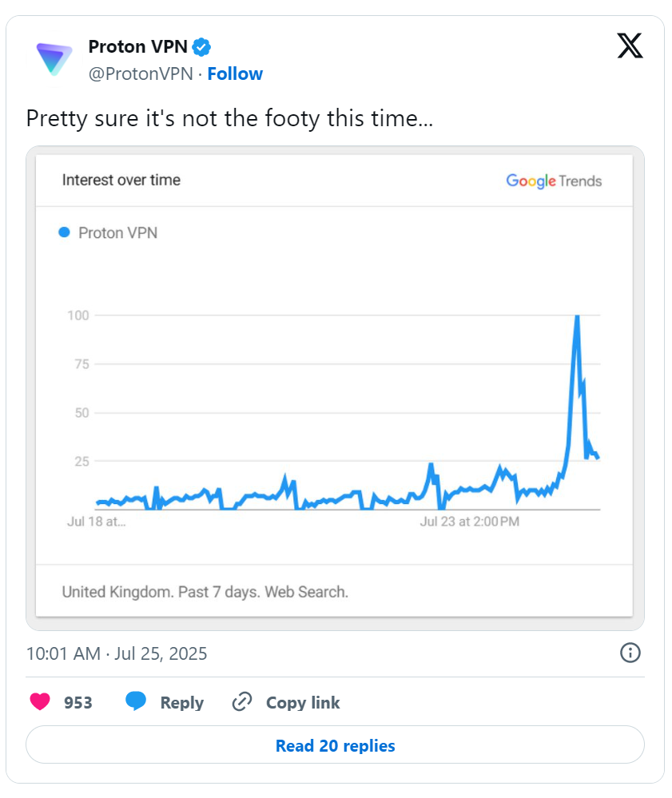This screenshot has width=672, height=798.
Task: Click the blue Proton VPN legend dot
Action: [x=64, y=232]
